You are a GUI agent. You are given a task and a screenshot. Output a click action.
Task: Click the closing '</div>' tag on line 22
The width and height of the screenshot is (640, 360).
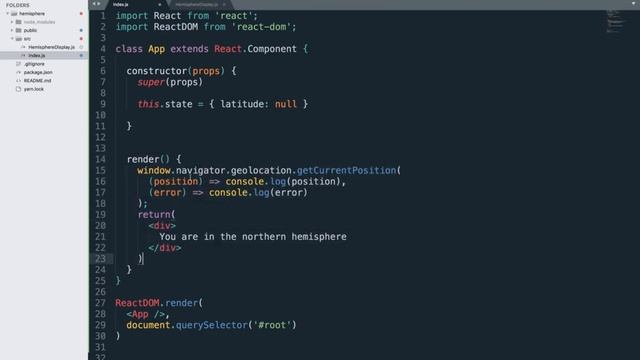coord(164,248)
